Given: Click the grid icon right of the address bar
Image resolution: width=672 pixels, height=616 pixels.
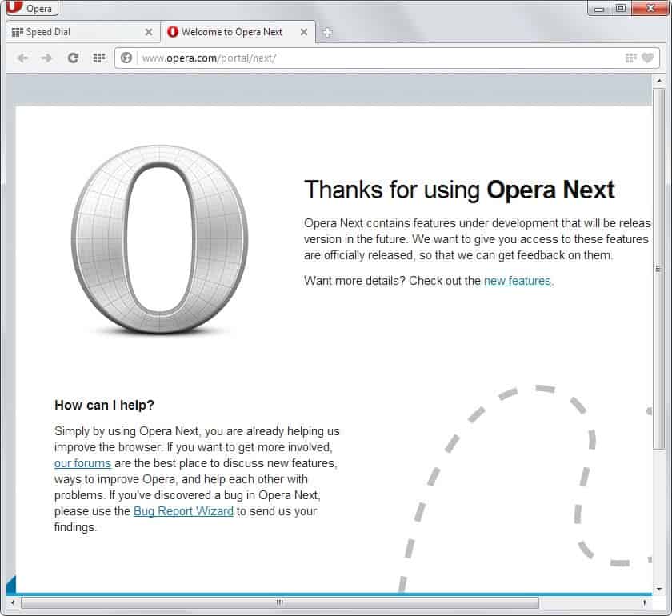Looking at the screenshot, I should coord(629,58).
